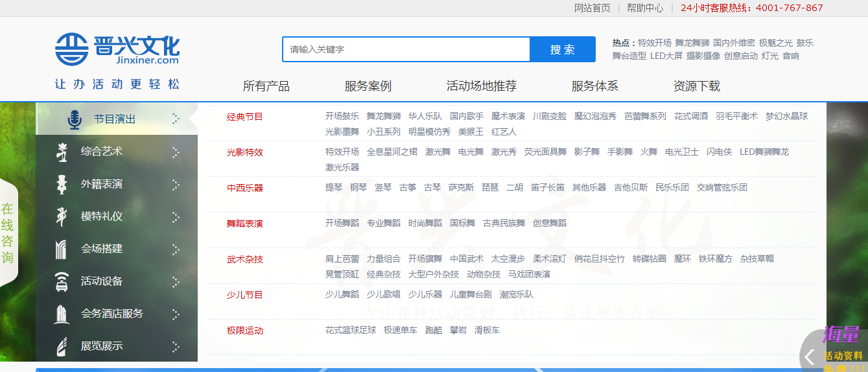Open the 在线咨询 side tab
Screen dimensions: 868x372
pos(7,233)
